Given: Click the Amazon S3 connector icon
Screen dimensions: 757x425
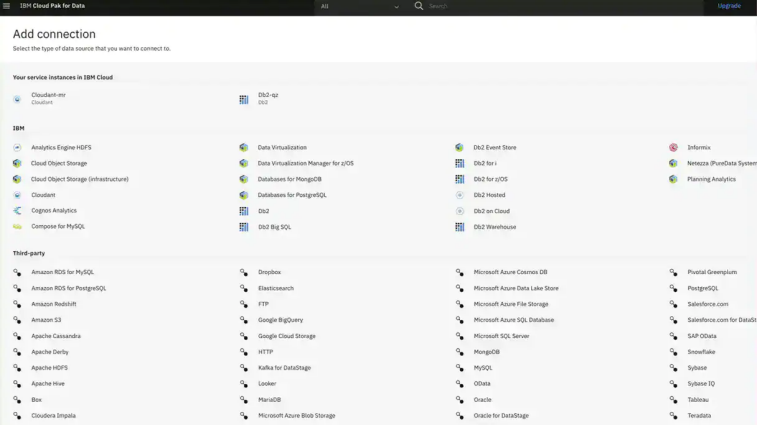Looking at the screenshot, I should point(17,320).
